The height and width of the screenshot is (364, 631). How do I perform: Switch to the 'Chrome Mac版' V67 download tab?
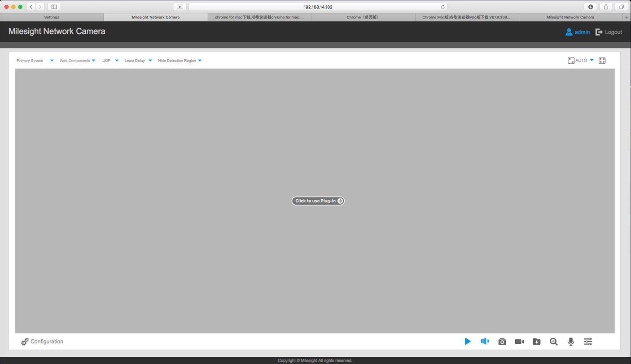(467, 17)
